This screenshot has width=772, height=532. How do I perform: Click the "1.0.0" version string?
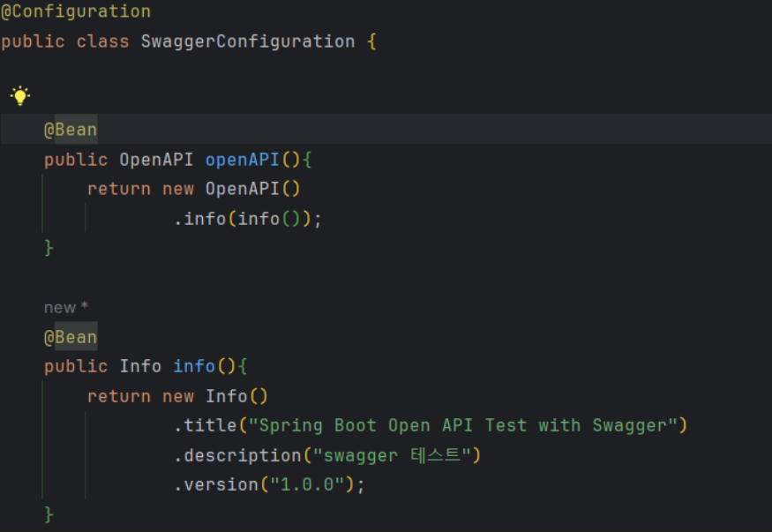[x=307, y=484]
